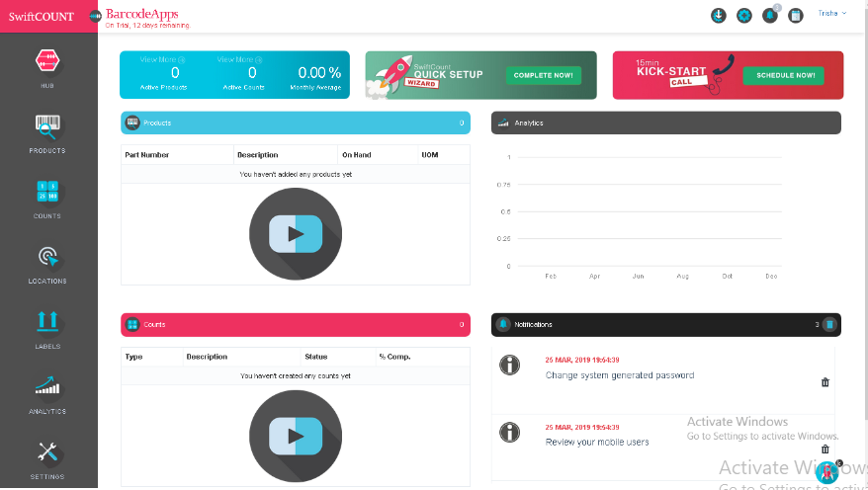
Task: Open the notifications bell in top bar
Action: click(770, 16)
